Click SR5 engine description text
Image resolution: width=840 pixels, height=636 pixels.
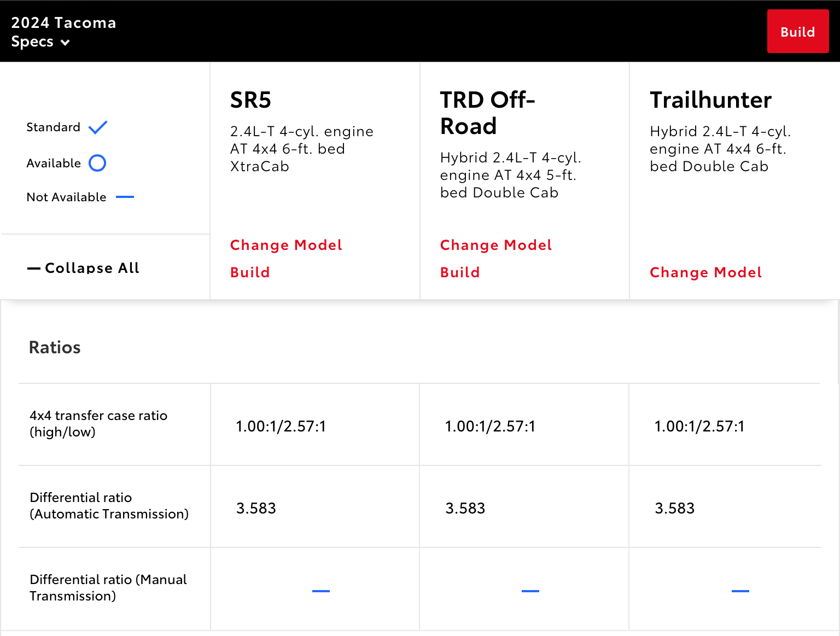click(302, 149)
